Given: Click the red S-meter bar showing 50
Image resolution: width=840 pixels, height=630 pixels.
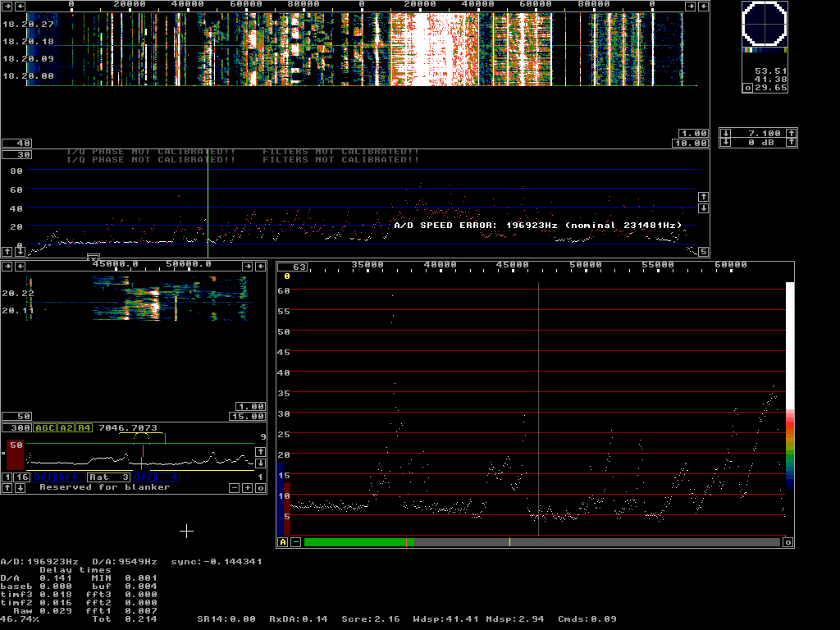Looking at the screenshot, I should tap(15, 455).
